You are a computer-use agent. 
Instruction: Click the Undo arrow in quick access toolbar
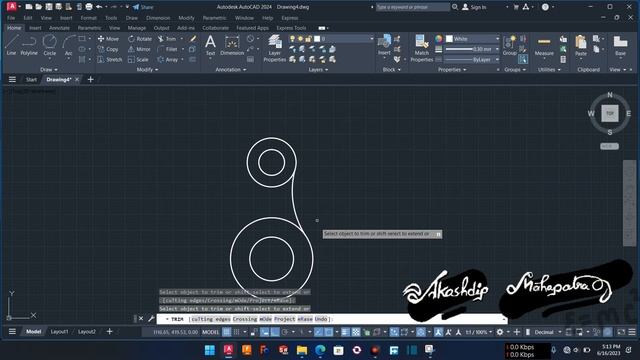coord(99,7)
